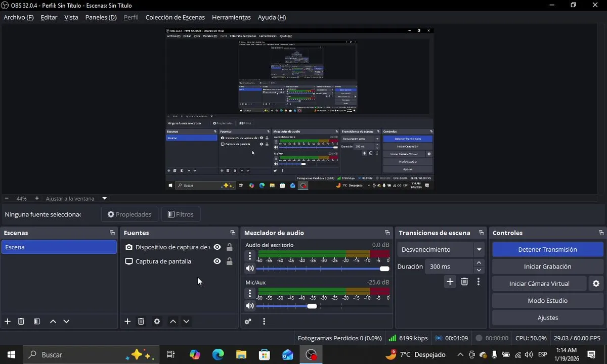Delete selected source in Fuentes panel
Screen dimensions: 607x364
coord(141,322)
